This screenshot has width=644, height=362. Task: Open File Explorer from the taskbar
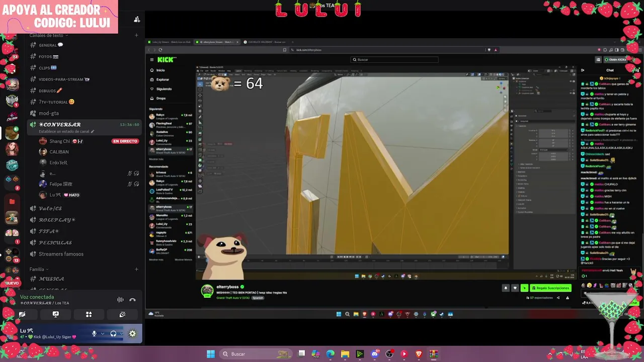coord(345,354)
